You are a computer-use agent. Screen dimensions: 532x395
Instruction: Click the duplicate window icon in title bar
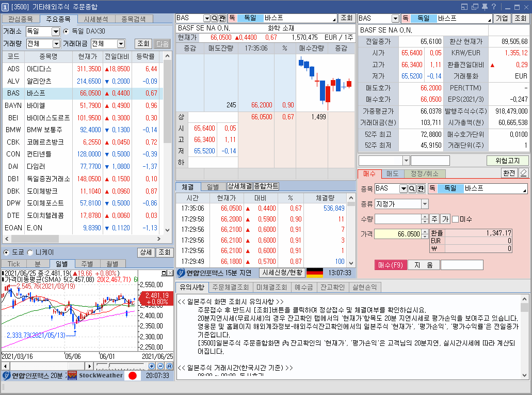[x=475, y=7]
